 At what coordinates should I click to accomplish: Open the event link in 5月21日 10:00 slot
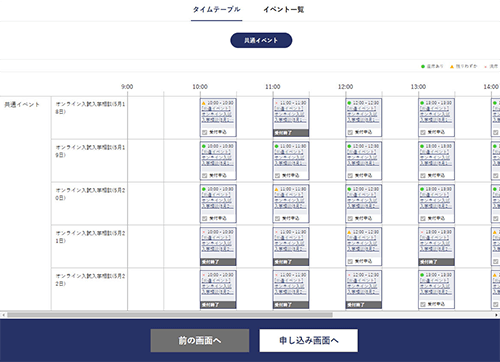point(218,243)
